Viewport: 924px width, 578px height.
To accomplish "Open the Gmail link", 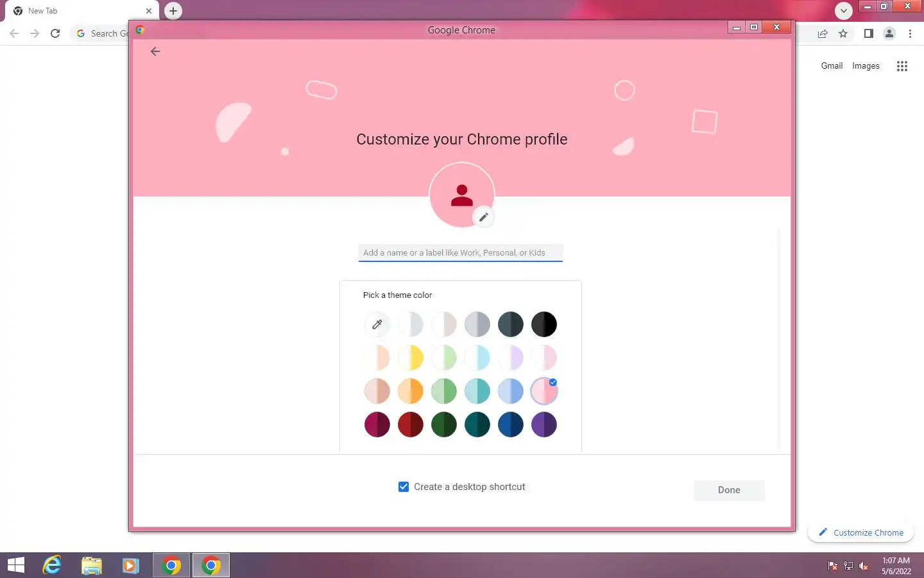I will [832, 66].
